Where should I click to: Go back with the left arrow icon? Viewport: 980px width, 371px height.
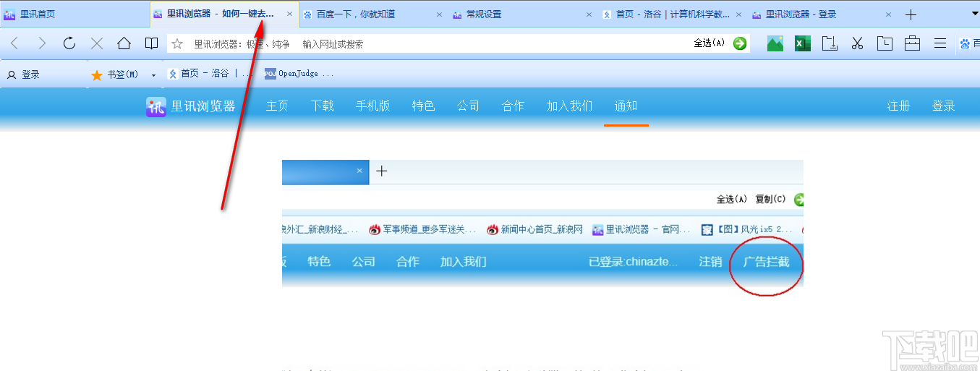(14, 43)
